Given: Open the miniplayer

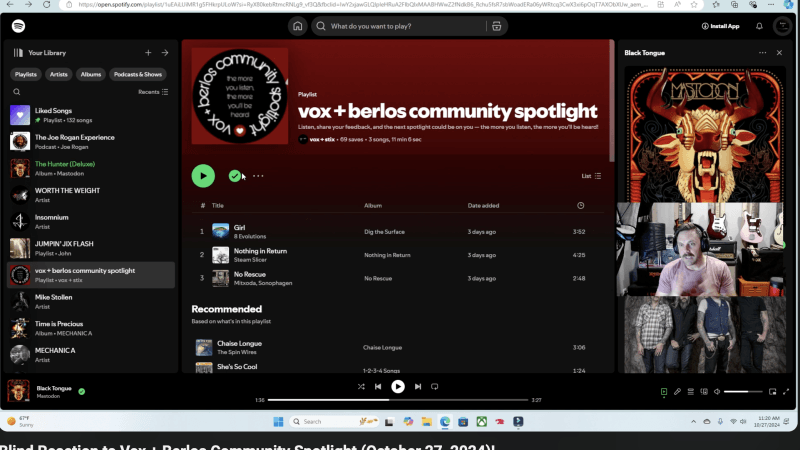Looking at the screenshot, I should coord(772,392).
